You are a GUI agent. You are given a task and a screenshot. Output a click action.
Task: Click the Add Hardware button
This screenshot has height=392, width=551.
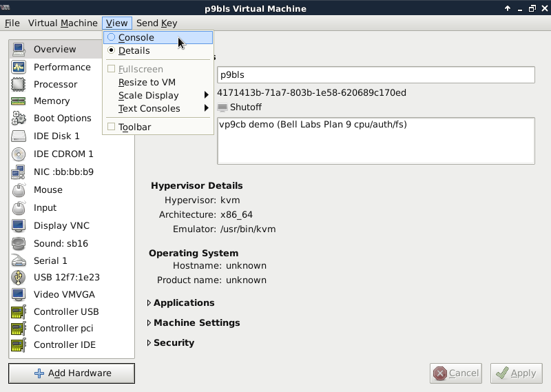(x=72, y=373)
